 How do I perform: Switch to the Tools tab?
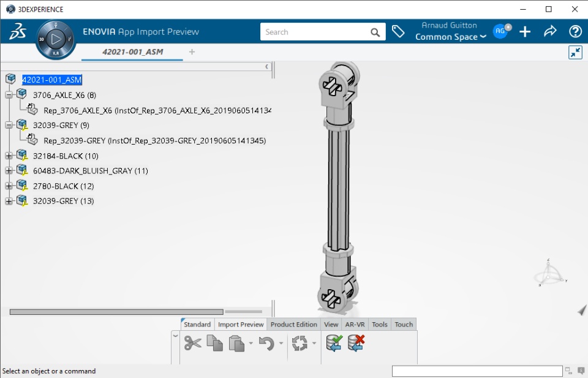pos(380,324)
